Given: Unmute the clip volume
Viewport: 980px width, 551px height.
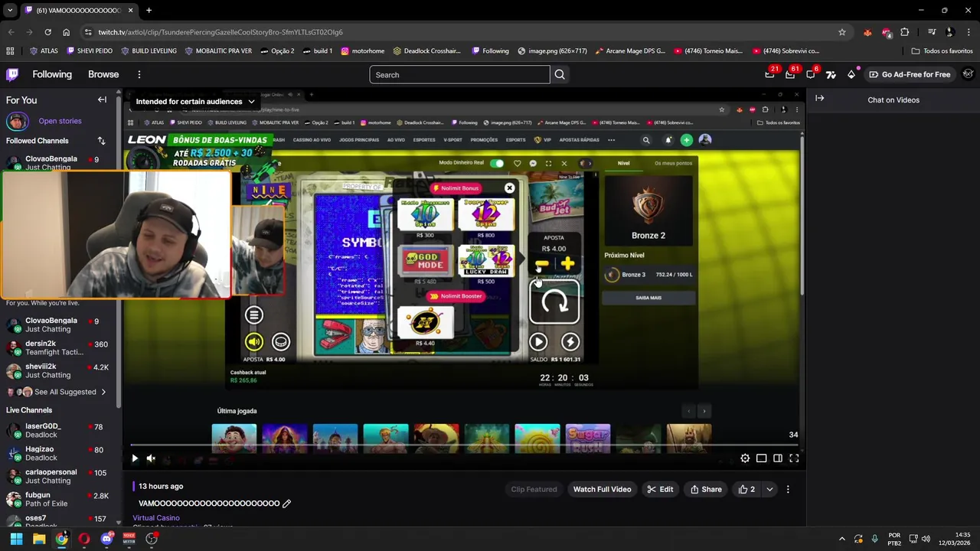Looking at the screenshot, I should pyautogui.click(x=151, y=458).
